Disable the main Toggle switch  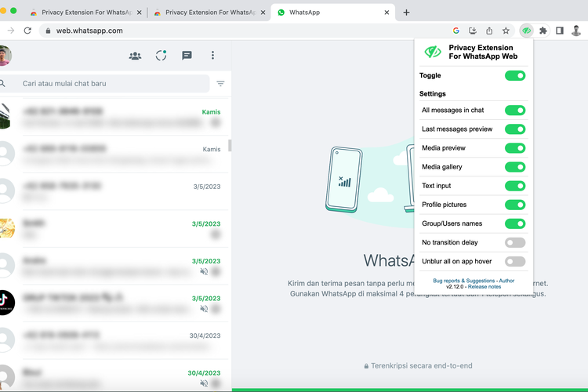(514, 75)
